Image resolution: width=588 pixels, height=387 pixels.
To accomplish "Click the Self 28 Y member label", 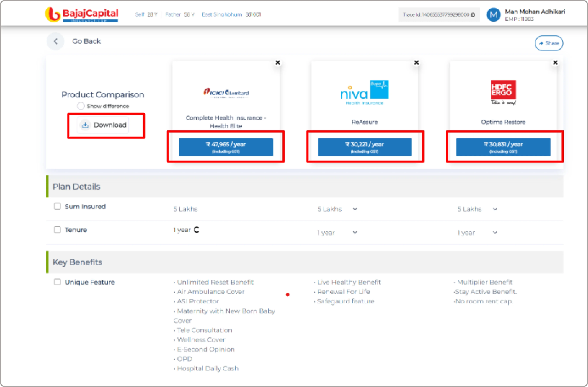I will pyautogui.click(x=146, y=15).
